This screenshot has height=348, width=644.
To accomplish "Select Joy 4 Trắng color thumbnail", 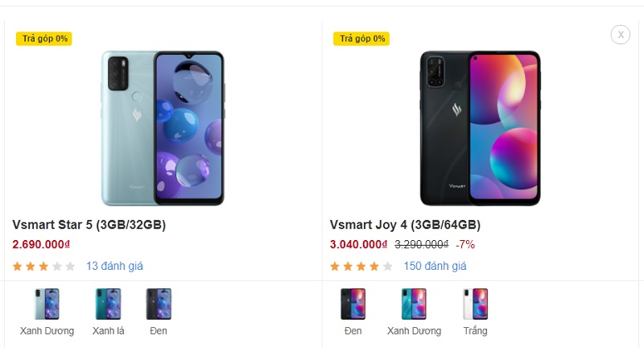I will tap(475, 304).
